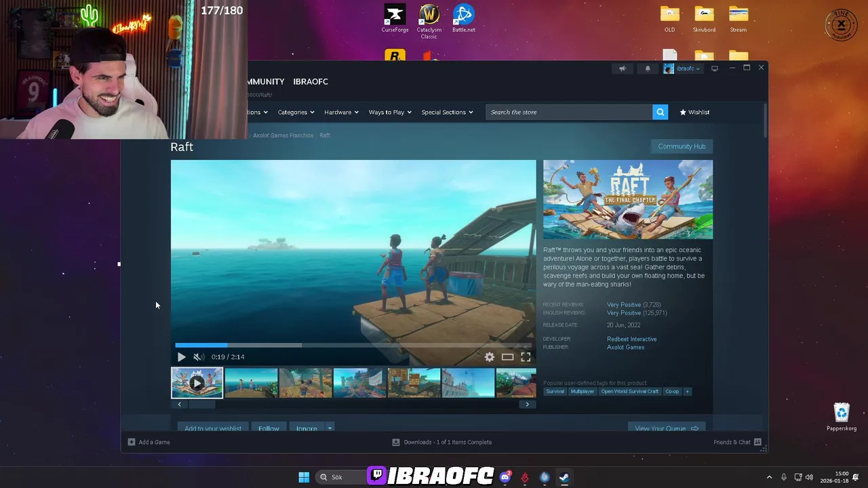Select the Survival tag

point(555,391)
